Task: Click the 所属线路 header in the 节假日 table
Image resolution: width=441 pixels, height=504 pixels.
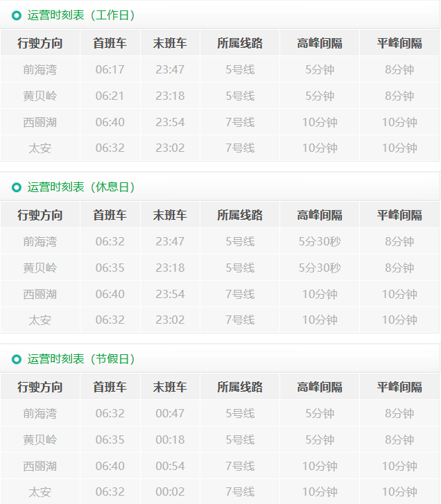Action: coord(240,387)
